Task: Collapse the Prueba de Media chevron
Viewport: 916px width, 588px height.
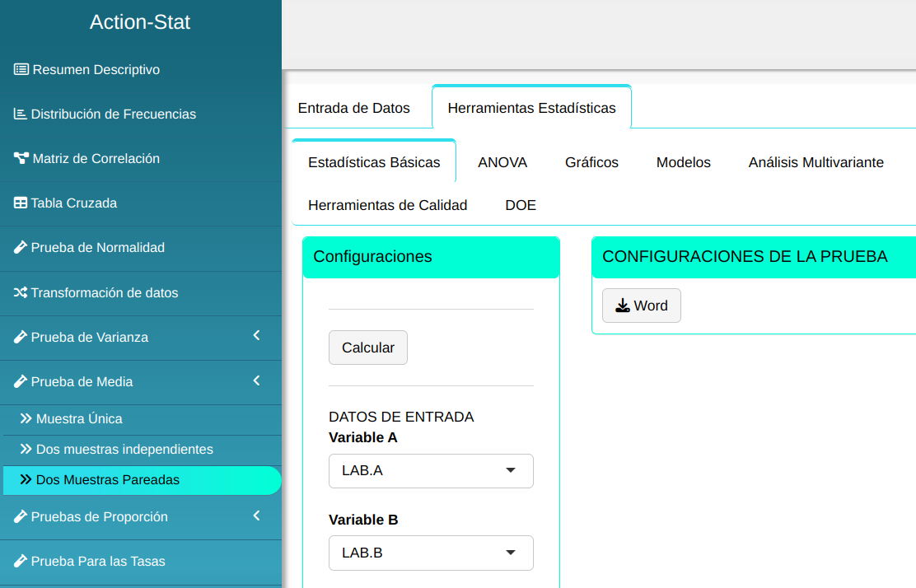Action: pos(256,380)
